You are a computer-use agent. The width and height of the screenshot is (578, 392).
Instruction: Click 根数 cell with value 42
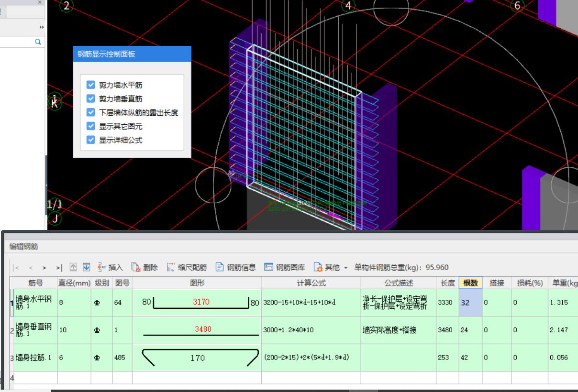click(x=471, y=358)
